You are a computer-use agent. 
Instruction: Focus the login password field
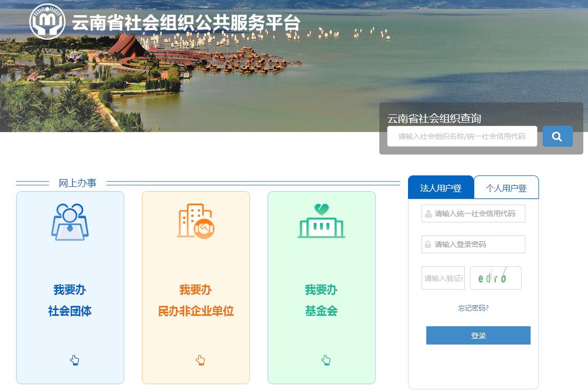473,244
